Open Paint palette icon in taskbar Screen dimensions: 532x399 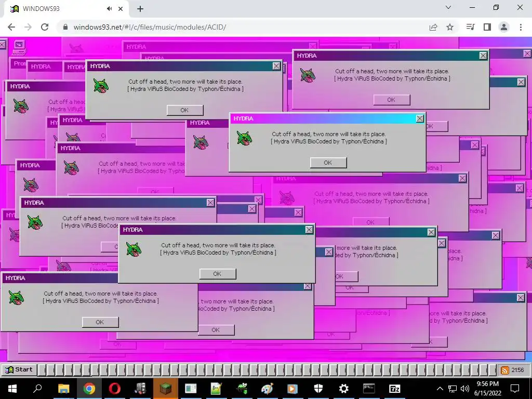click(x=268, y=389)
